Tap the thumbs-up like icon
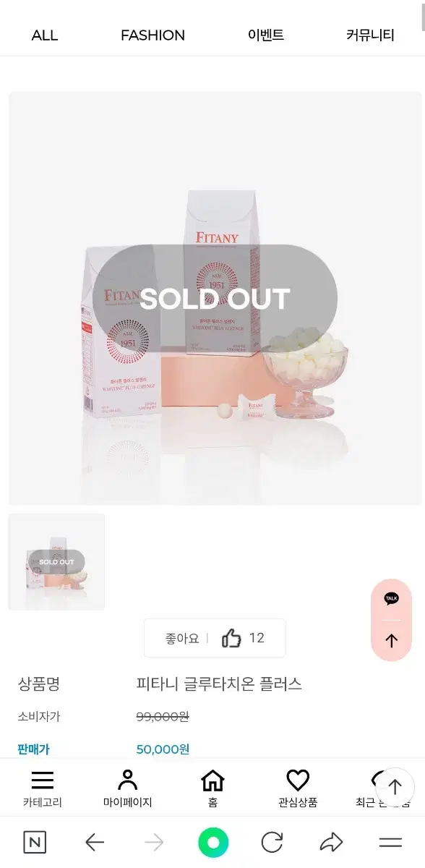Image resolution: width=425 pixels, height=868 pixels. point(231,638)
